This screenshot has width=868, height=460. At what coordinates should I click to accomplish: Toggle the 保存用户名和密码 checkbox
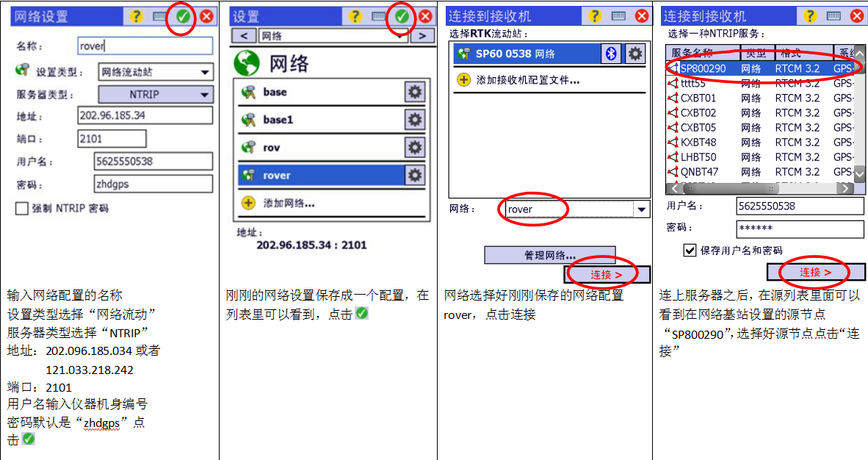690,250
